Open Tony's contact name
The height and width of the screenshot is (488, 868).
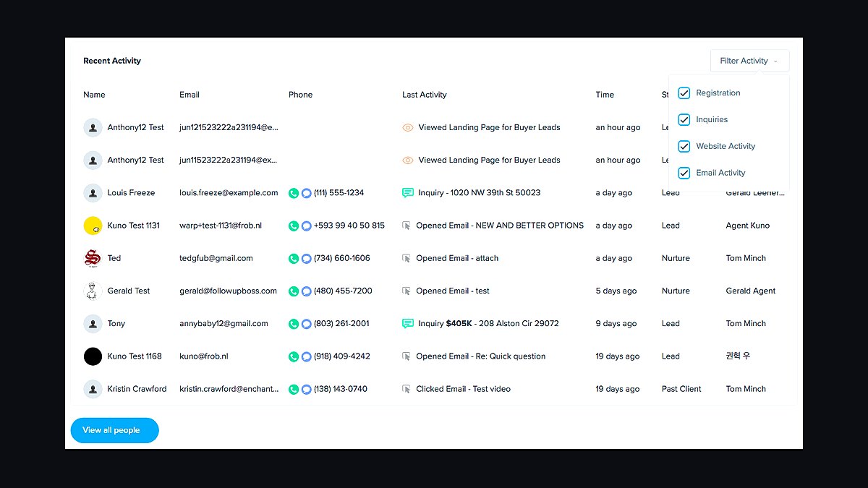pyautogui.click(x=116, y=324)
